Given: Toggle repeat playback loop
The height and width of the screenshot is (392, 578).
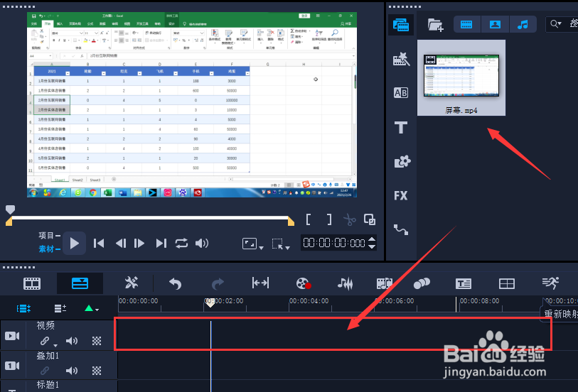Looking at the screenshot, I should click(181, 243).
